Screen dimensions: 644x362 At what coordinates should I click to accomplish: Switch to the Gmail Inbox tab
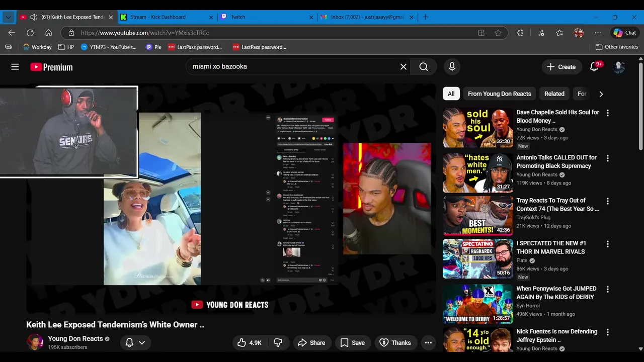367,17
